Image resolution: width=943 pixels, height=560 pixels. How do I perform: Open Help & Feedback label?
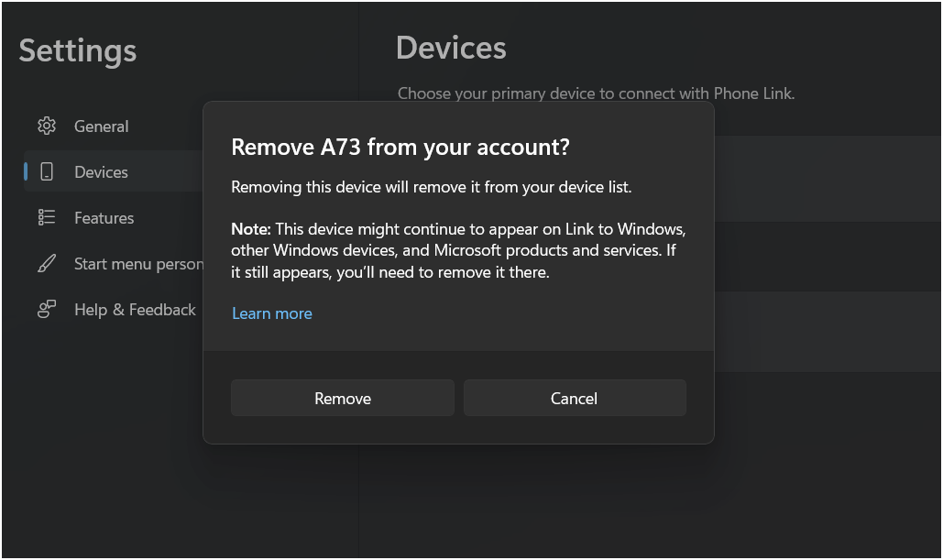coord(135,309)
